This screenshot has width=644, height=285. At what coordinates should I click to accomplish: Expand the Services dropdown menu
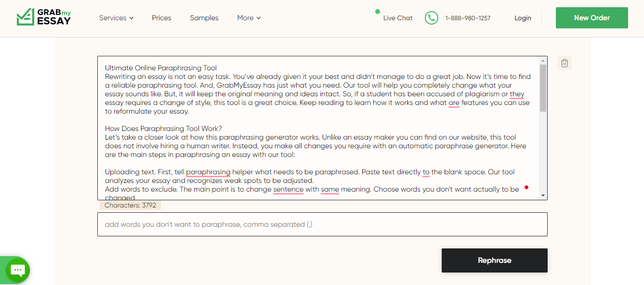click(116, 18)
